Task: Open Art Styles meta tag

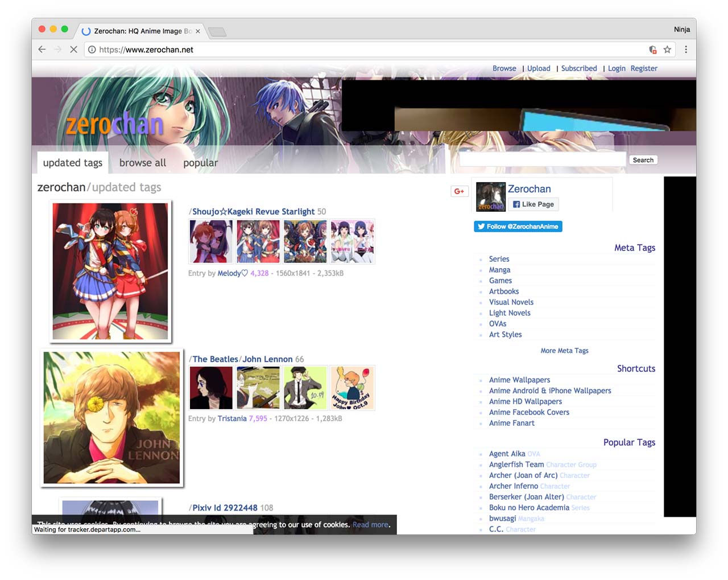Action: coord(506,335)
